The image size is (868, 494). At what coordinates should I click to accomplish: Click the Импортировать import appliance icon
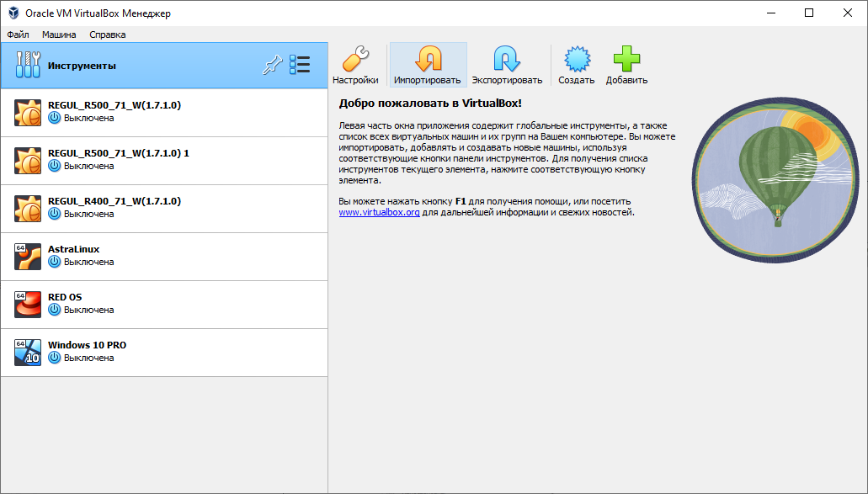(x=428, y=60)
